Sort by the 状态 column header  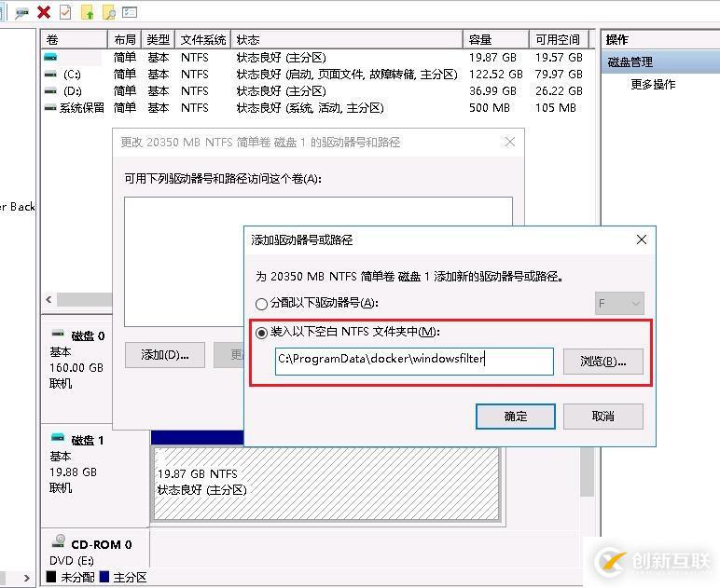coord(347,39)
